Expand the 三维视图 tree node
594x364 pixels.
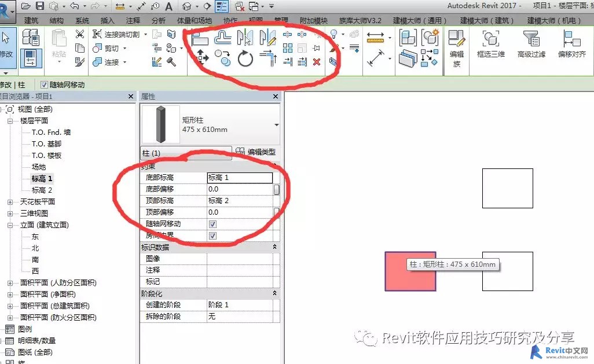[x=10, y=214]
